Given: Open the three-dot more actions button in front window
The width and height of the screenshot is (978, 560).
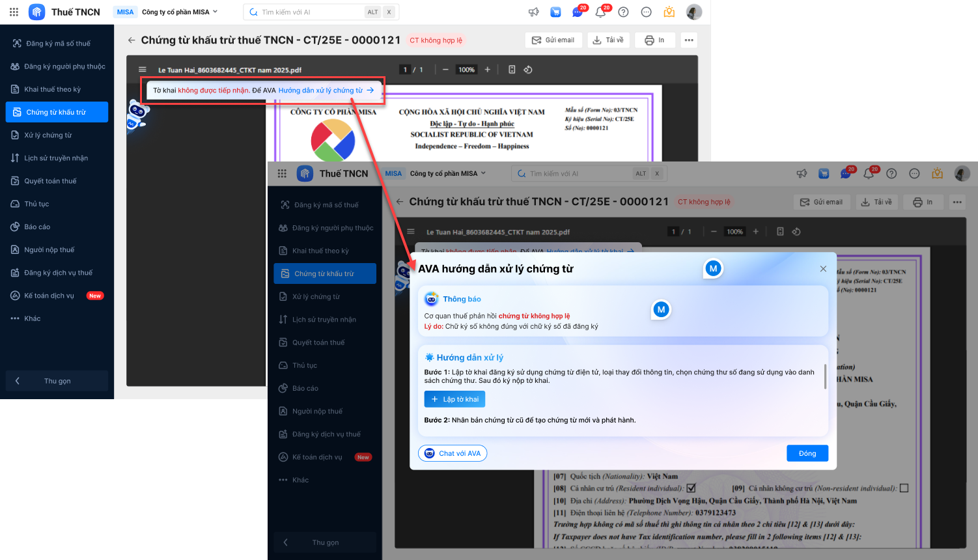Looking at the screenshot, I should pos(957,202).
